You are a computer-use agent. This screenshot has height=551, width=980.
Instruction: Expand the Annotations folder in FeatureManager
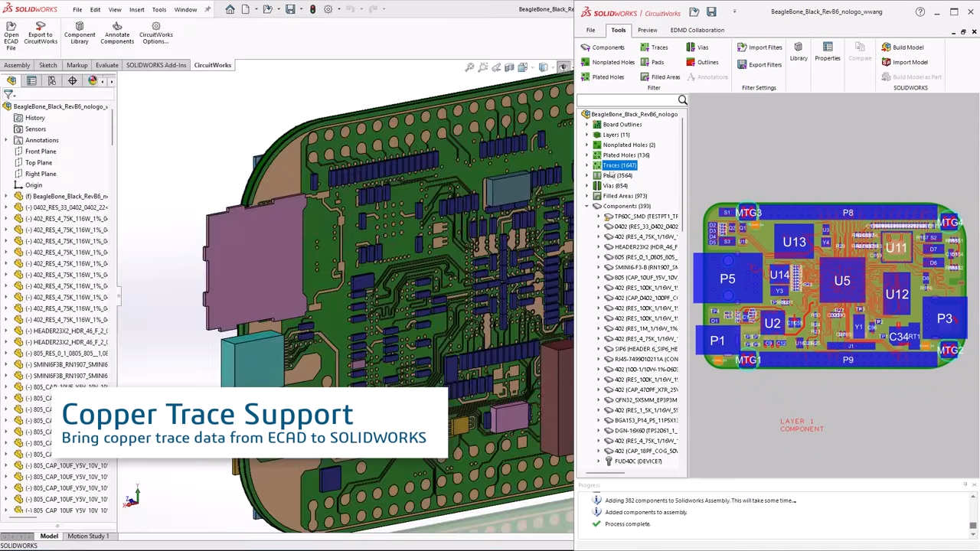coord(7,140)
